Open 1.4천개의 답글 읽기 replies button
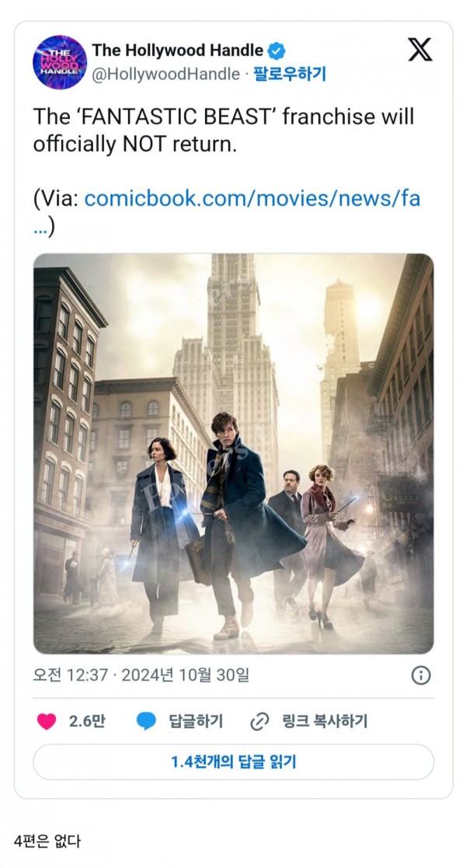This screenshot has width=466, height=868. click(233, 762)
